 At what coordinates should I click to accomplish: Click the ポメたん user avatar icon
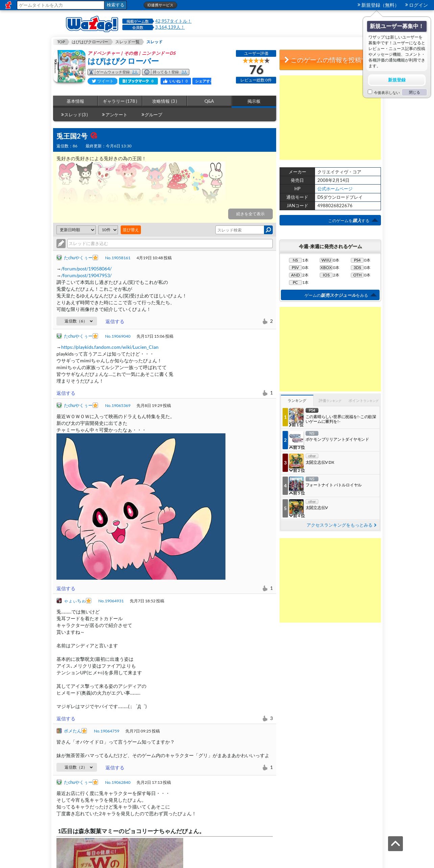tap(59, 731)
